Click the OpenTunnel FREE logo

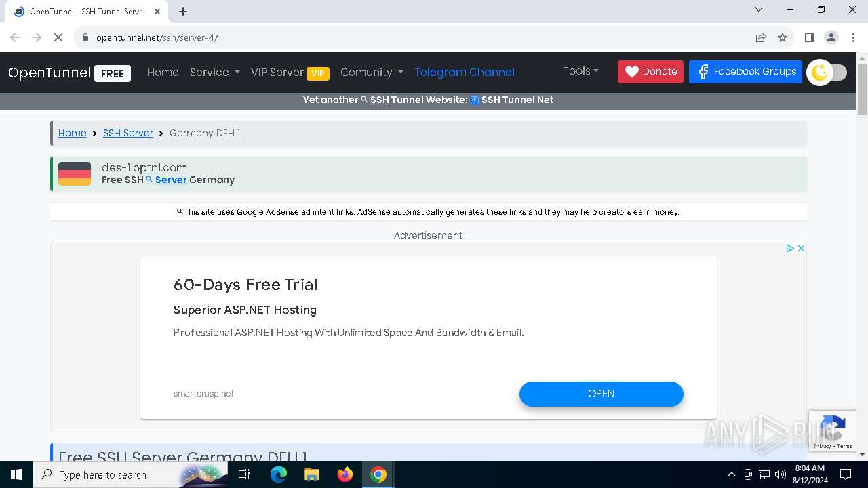69,73
